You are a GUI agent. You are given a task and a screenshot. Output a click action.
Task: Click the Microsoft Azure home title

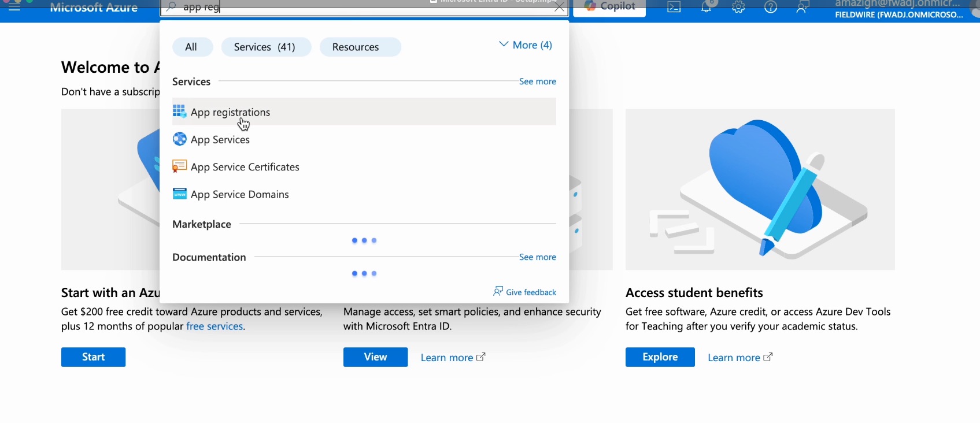pyautogui.click(x=94, y=8)
